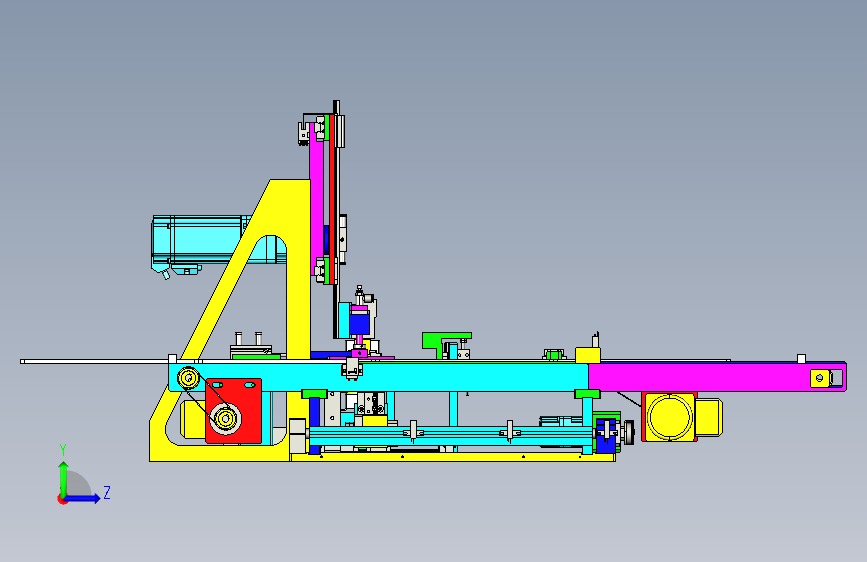Pick the blue cylinder below the vertical rail
The height and width of the screenshot is (562, 867).
pos(359,324)
